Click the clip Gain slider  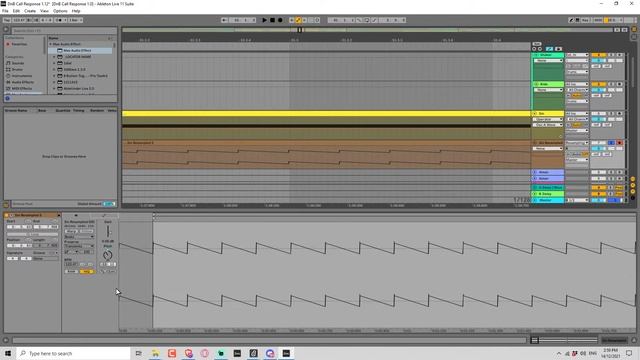click(x=108, y=231)
